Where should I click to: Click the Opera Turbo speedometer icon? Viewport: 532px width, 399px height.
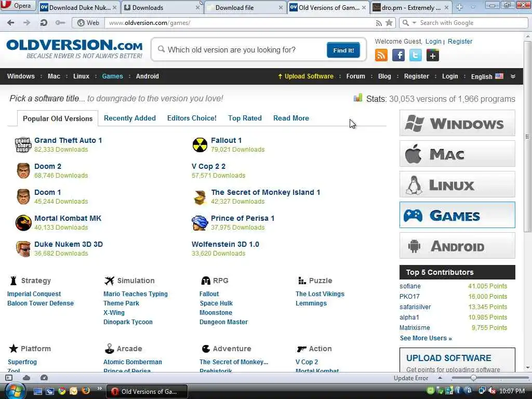click(x=44, y=378)
